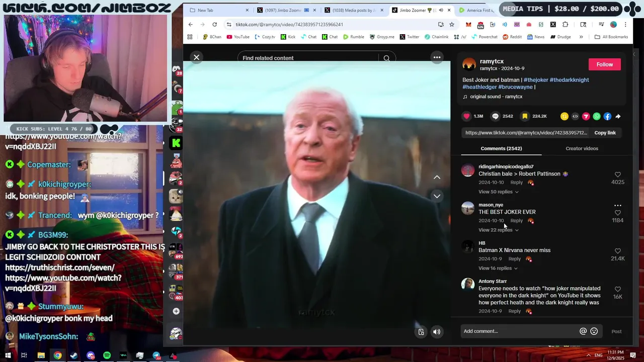Expand View 22 replies under mason_nye's comment
The height and width of the screenshot is (362, 644).
(x=498, y=230)
